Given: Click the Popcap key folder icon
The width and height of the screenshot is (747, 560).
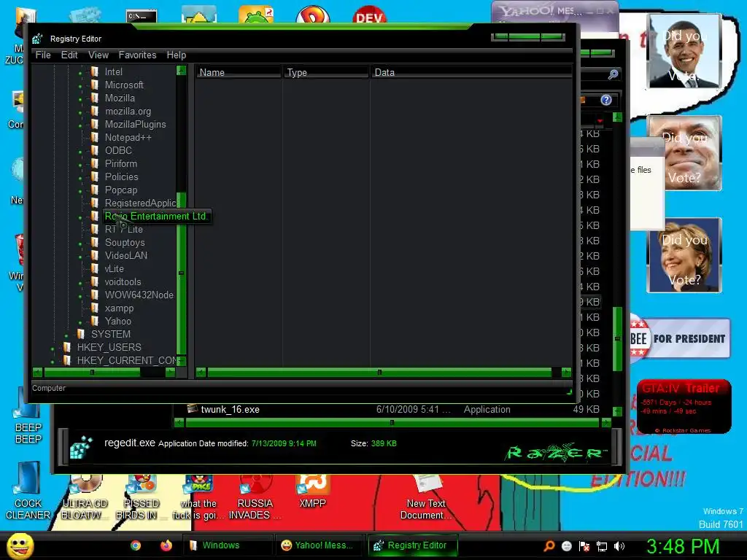Looking at the screenshot, I should pyautogui.click(x=94, y=190).
